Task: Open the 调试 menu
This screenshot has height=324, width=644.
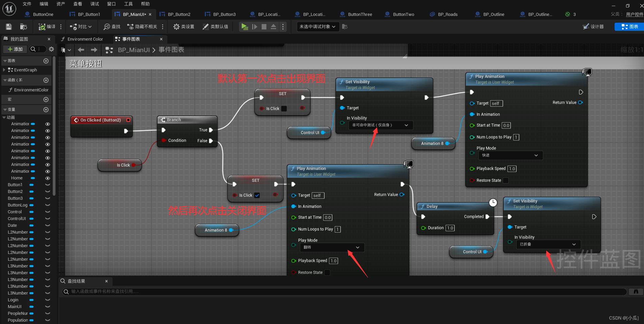Action: click(x=95, y=4)
